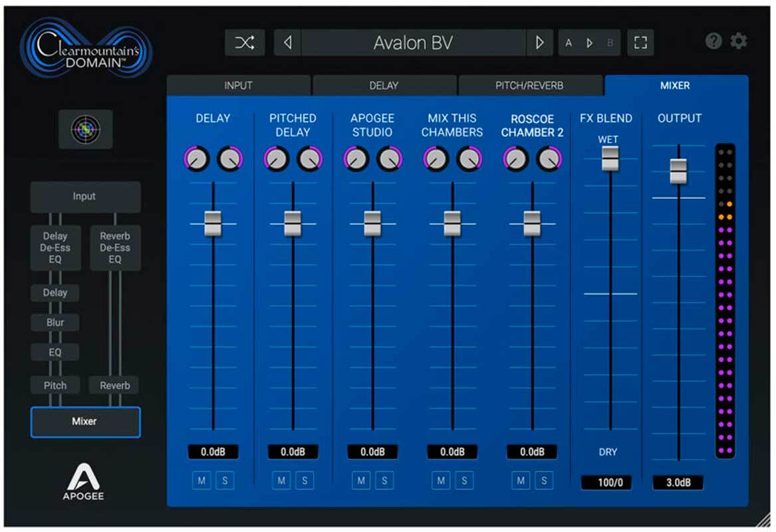
Task: Click the Apogee Studio channel fader handle
Action: (372, 223)
